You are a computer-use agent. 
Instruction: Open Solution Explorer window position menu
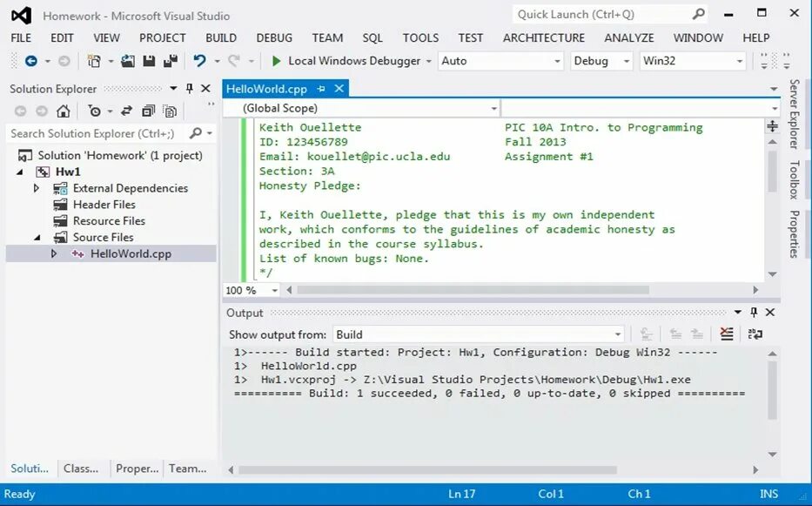click(x=173, y=89)
